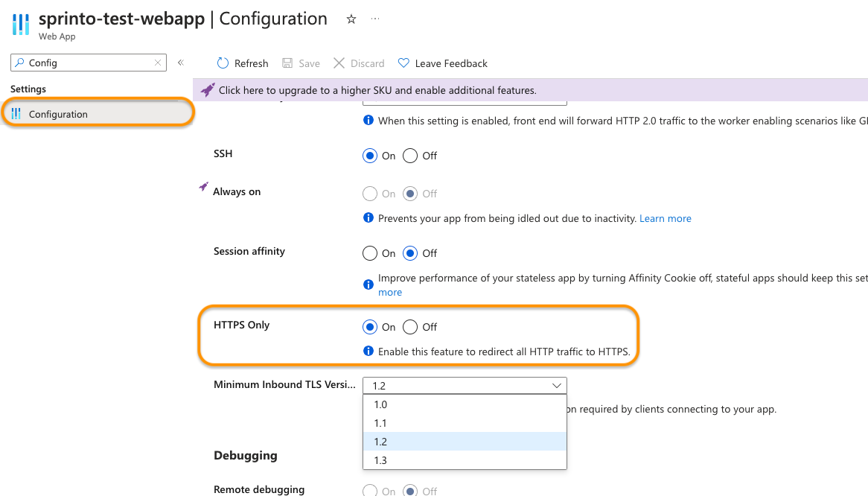Screen dimensions: 868x496
Task: Open Leave Feedback
Action: click(443, 63)
